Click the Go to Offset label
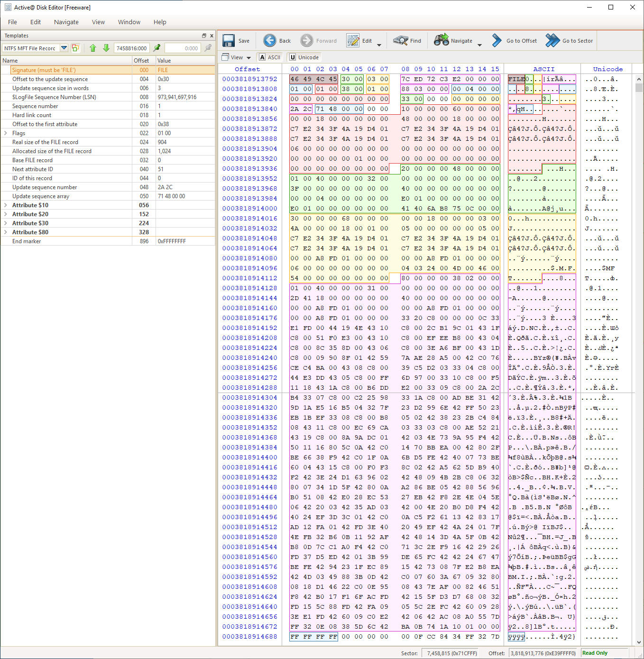The height and width of the screenshot is (659, 644). (x=522, y=41)
